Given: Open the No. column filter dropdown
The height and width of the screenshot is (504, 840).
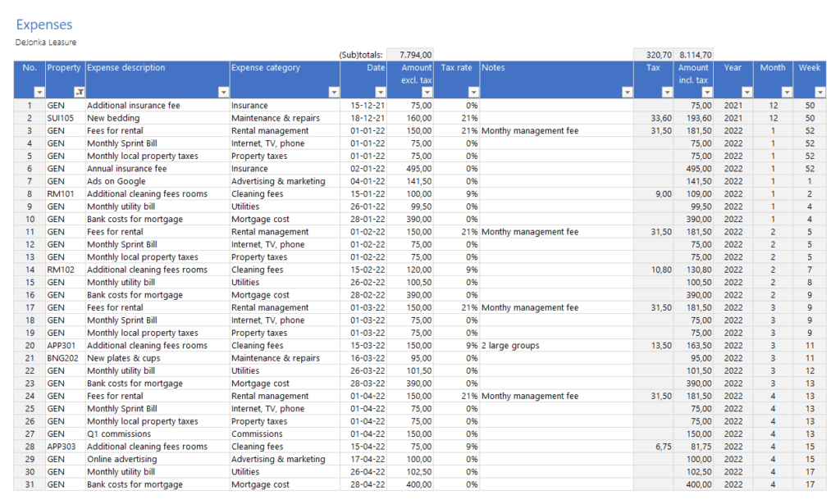Looking at the screenshot, I should point(39,93).
